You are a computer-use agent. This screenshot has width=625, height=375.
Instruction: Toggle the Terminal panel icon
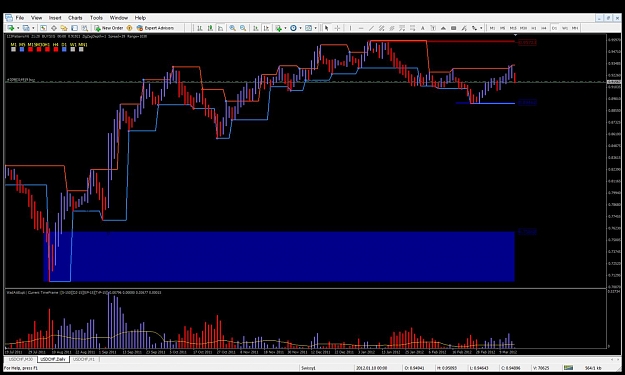tap(75, 28)
